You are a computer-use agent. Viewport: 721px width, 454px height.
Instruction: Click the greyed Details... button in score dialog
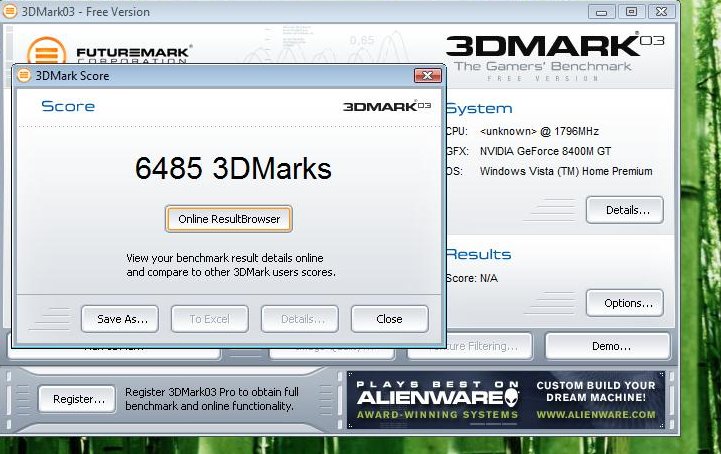click(300, 319)
